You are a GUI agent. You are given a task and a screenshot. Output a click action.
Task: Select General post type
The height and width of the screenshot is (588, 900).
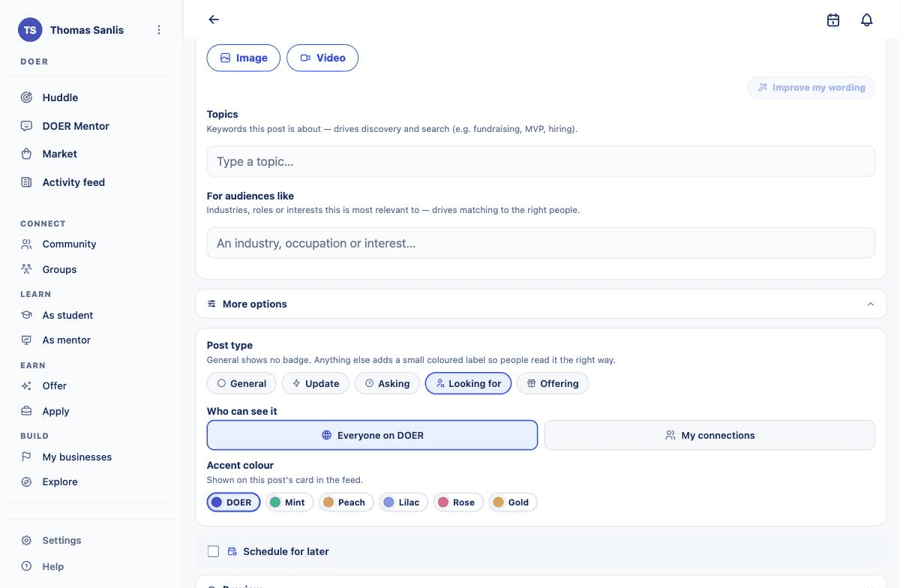(x=241, y=383)
